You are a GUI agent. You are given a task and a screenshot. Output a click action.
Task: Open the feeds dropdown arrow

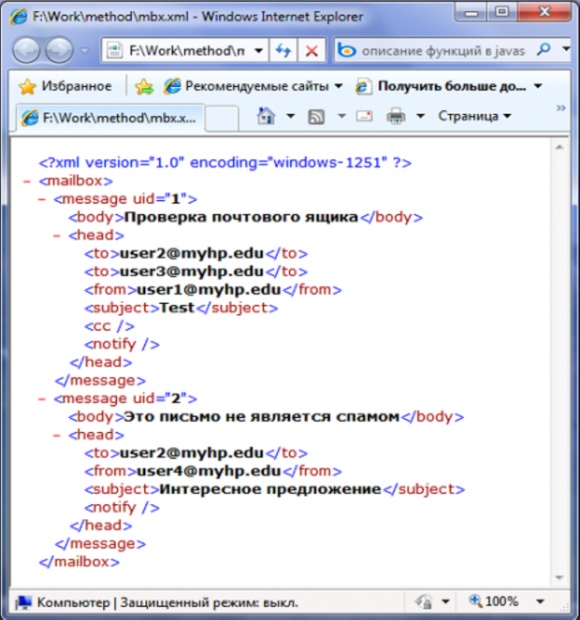click(x=342, y=116)
